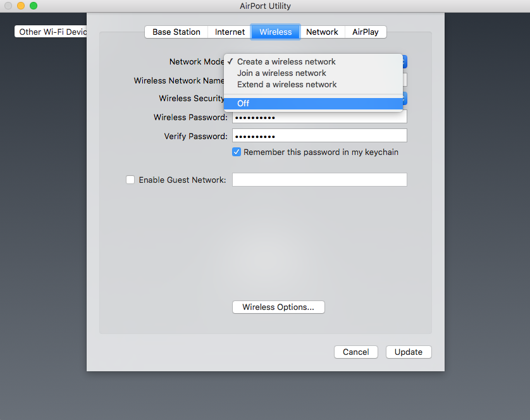Click the Wireless Network Name label

click(179, 80)
